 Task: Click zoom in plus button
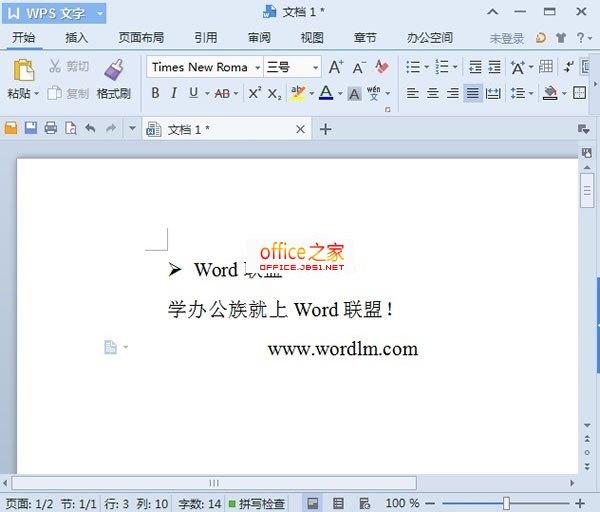coord(580,504)
